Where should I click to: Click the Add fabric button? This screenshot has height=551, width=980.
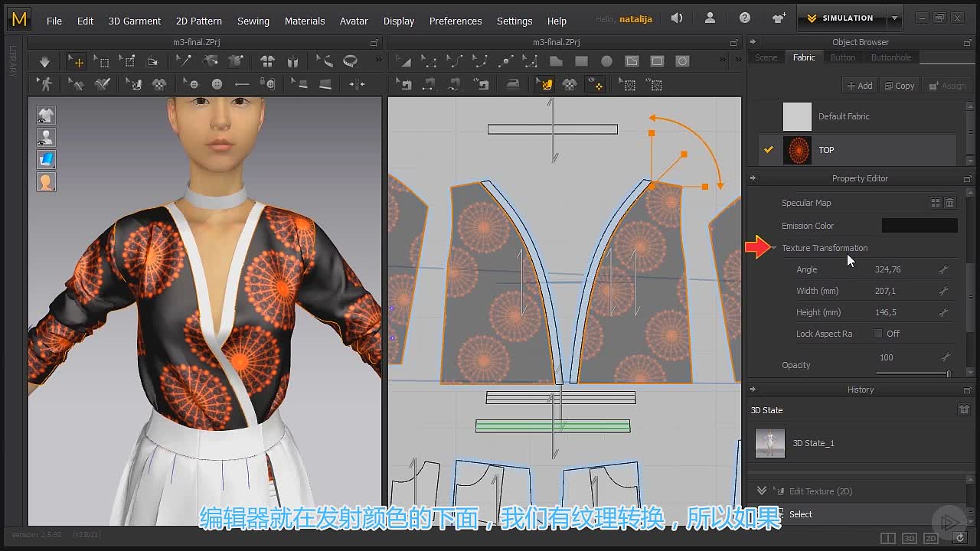click(x=859, y=86)
